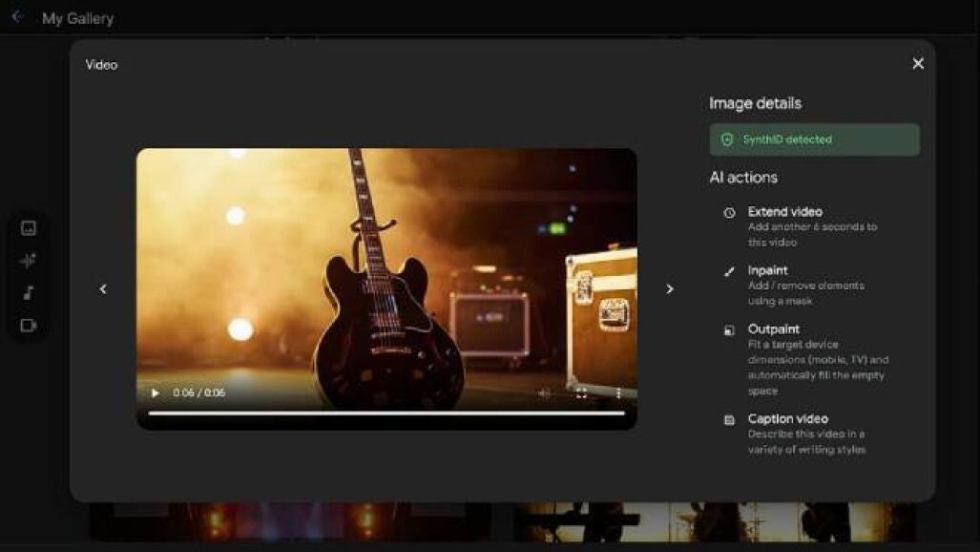Screen dimensions: 980x552
Task: Click the back arrow beside My Gallery
Action: (x=16, y=17)
